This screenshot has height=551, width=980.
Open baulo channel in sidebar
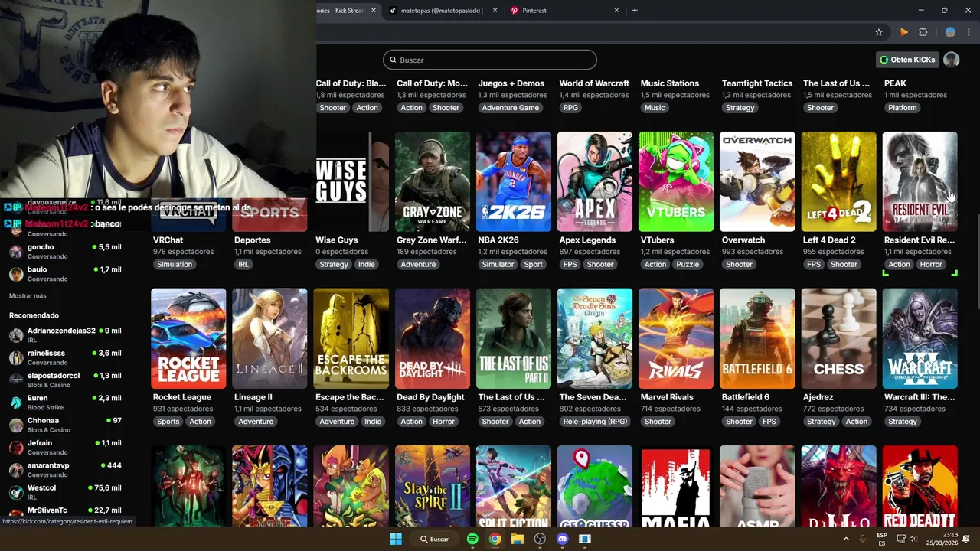65,273
